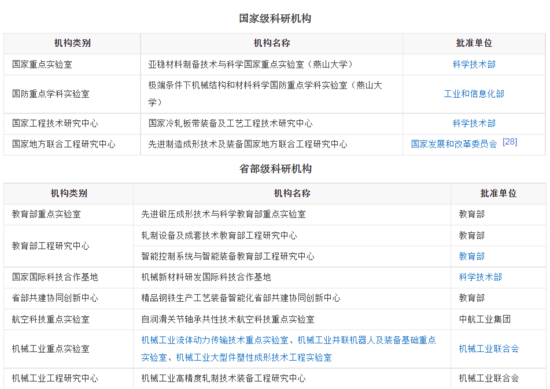Select the 机械工业重点实验室 category cell
550x389 pixels.
[x=69, y=349]
